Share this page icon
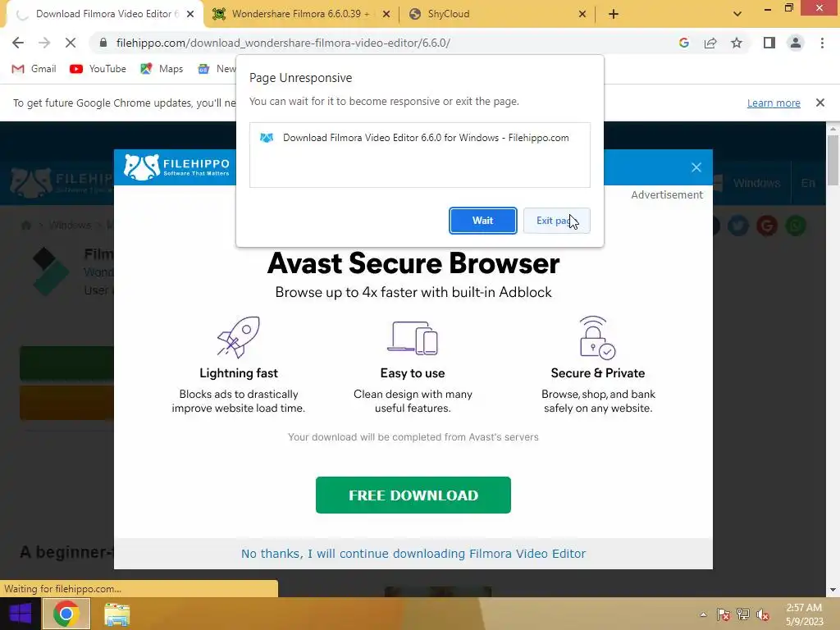This screenshot has height=630, width=840. [x=710, y=43]
